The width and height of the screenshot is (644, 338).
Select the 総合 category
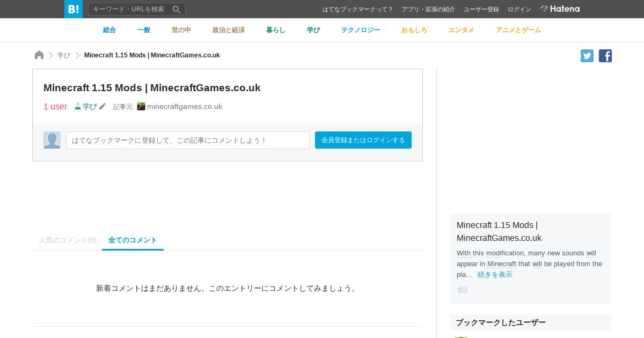pyautogui.click(x=109, y=30)
